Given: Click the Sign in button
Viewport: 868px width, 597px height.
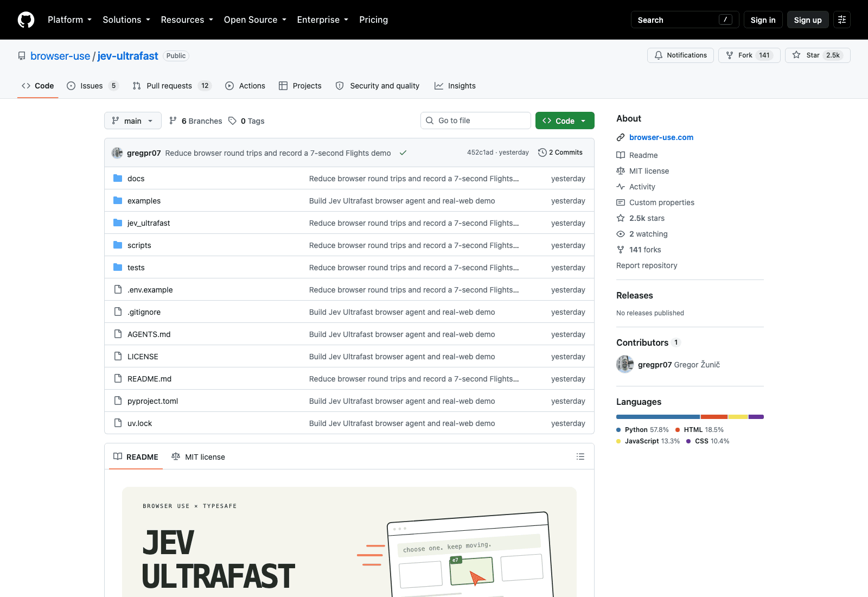Looking at the screenshot, I should point(763,20).
